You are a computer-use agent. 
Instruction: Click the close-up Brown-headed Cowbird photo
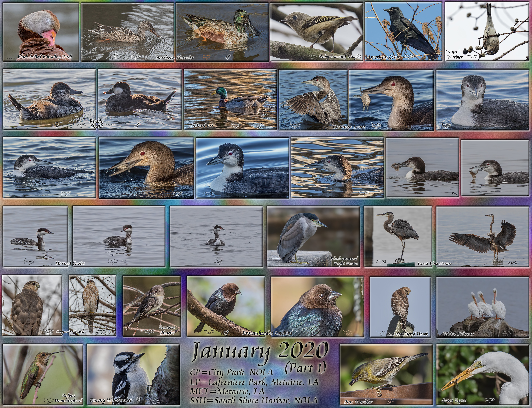coord(317,307)
